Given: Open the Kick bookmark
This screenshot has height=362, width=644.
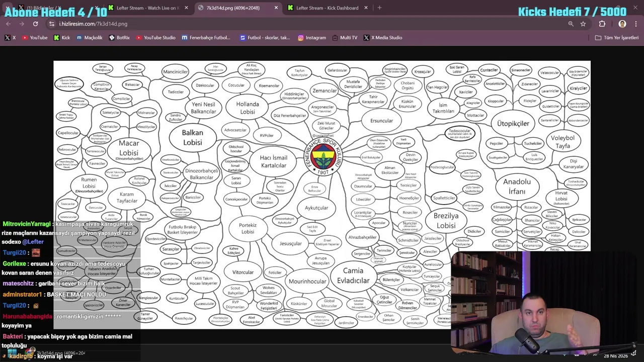Looking at the screenshot, I should coord(62,38).
